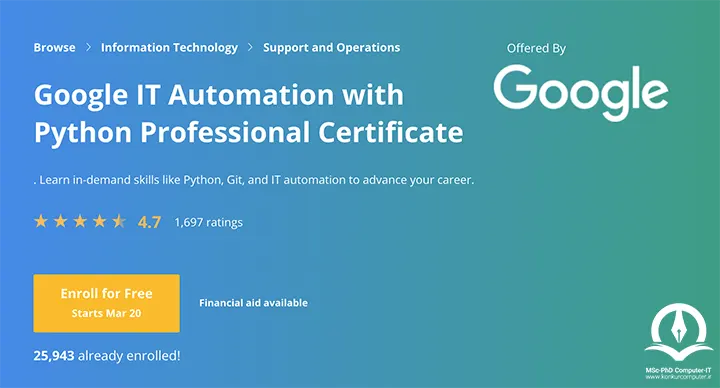Click the Google logo under Offered By
720x388 pixels.
click(581, 92)
